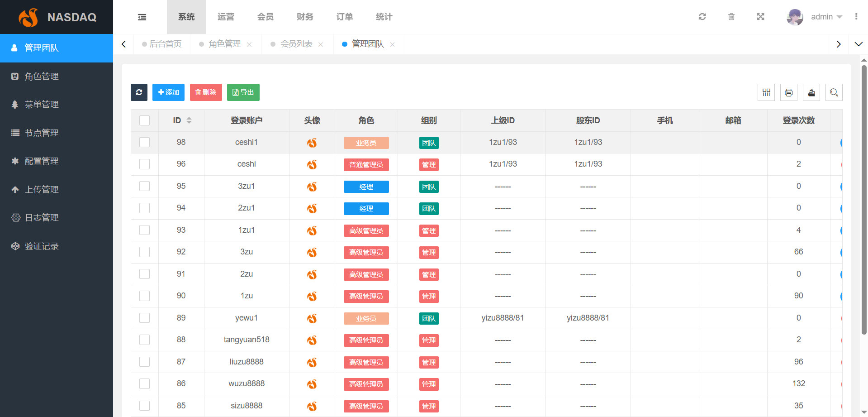This screenshot has width=868, height=417.
Task: Click the dark table refresh button
Action: tap(139, 92)
